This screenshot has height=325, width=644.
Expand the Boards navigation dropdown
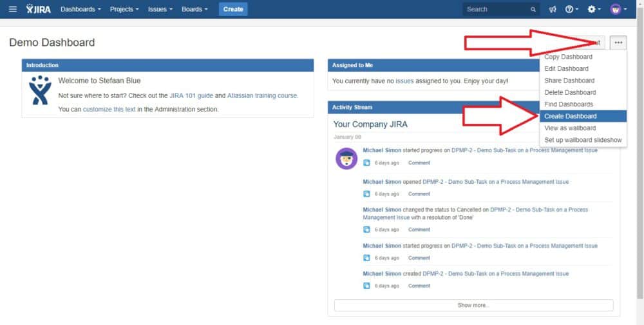(x=194, y=9)
